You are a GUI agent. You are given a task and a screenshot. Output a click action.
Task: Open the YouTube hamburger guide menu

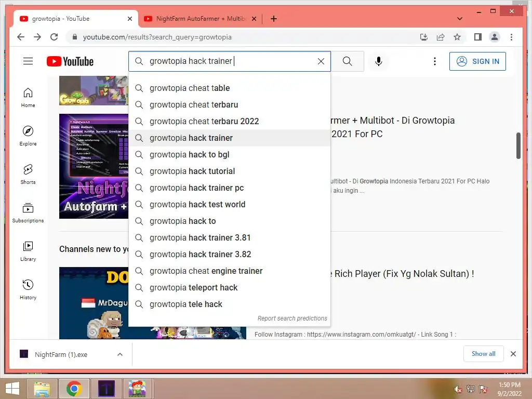click(28, 61)
